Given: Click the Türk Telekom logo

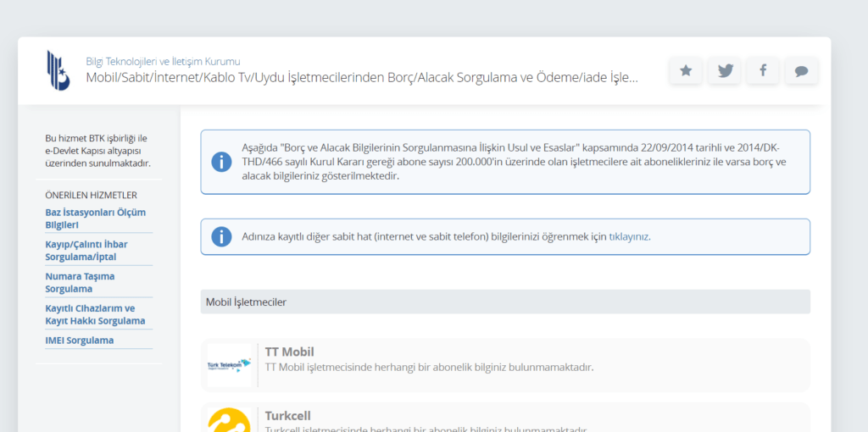Looking at the screenshot, I should point(229,366).
